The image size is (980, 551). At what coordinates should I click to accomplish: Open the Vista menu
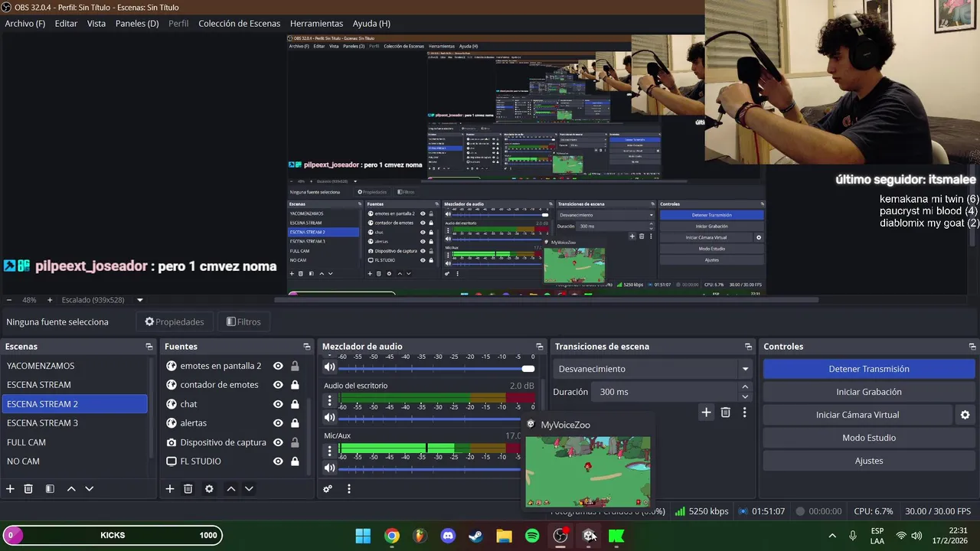tap(96, 24)
